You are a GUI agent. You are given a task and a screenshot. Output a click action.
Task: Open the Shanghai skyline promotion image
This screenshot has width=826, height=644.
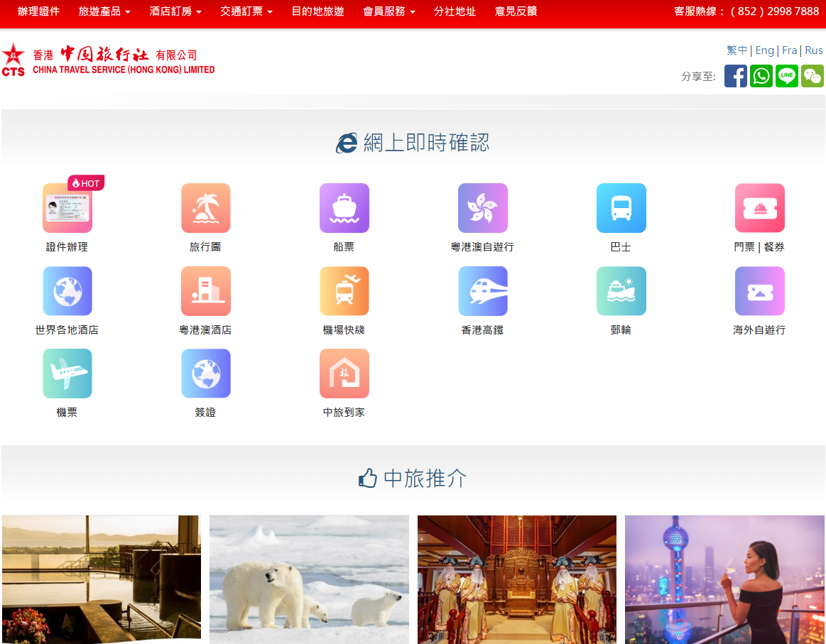pos(724,579)
